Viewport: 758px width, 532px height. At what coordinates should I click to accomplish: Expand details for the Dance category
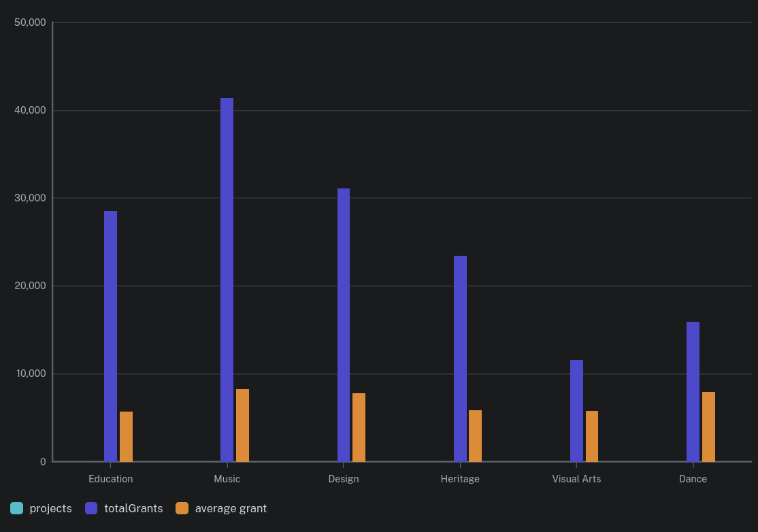tap(693, 479)
